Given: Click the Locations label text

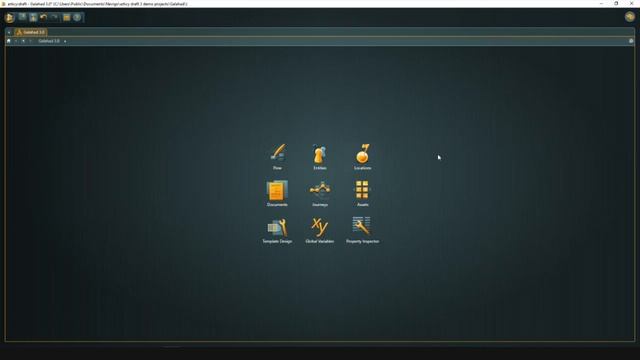Looking at the screenshot, I should click(362, 168).
